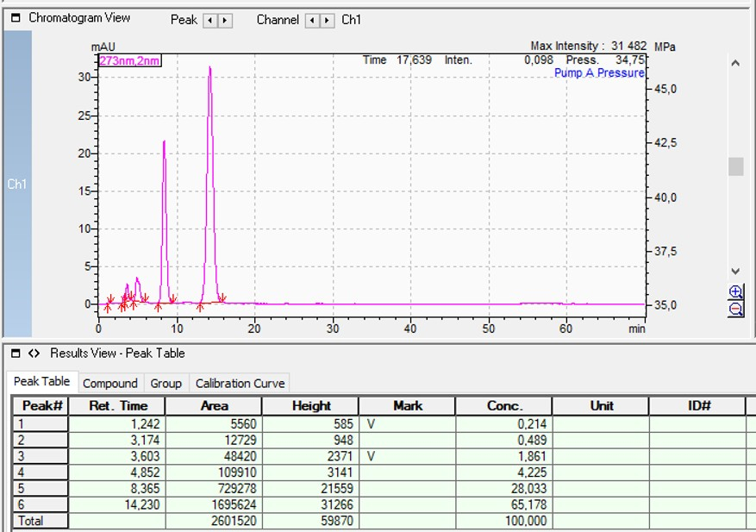Click the Results View window icon
The width and height of the screenshot is (756, 532).
15,353
